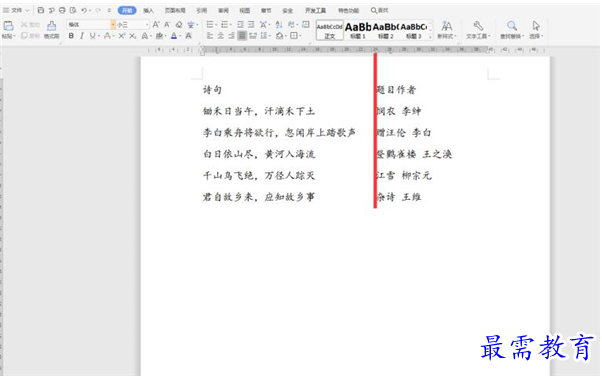Click the numbered list icon
The height and width of the screenshot is (379, 602).
pyautogui.click(x=225, y=25)
